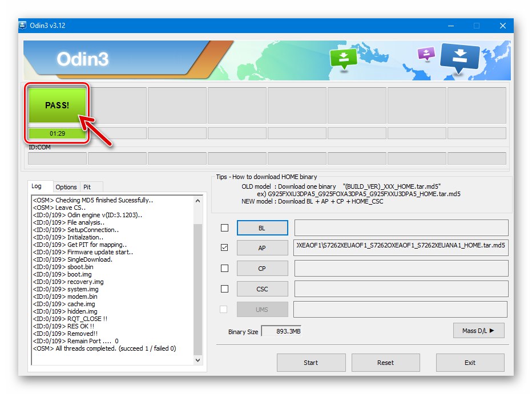532x394 pixels.
Task: Click the blue download icon in banner
Action: tap(460, 58)
